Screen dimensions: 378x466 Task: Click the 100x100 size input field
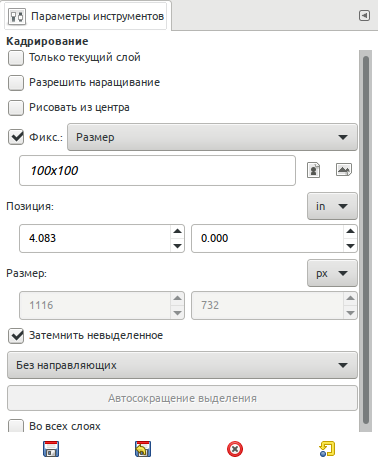(x=157, y=170)
